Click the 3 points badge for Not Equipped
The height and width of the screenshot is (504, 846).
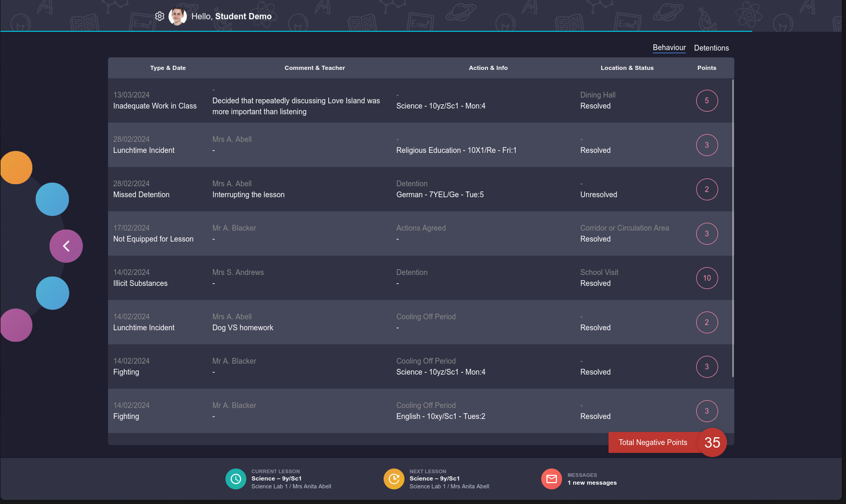point(707,234)
